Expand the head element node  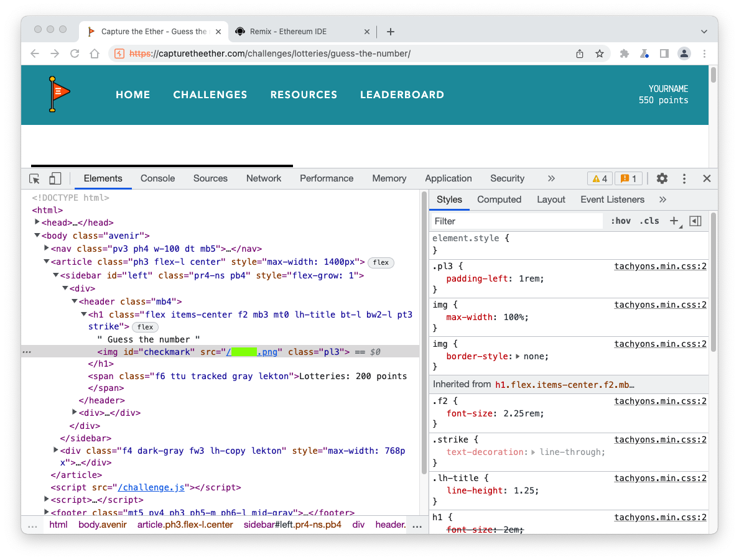38,223
